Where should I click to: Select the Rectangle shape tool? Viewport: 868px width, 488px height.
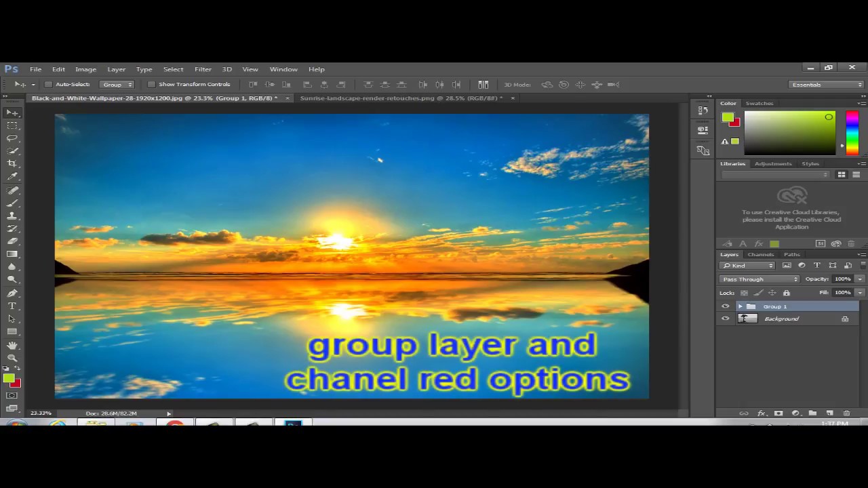pyautogui.click(x=12, y=331)
